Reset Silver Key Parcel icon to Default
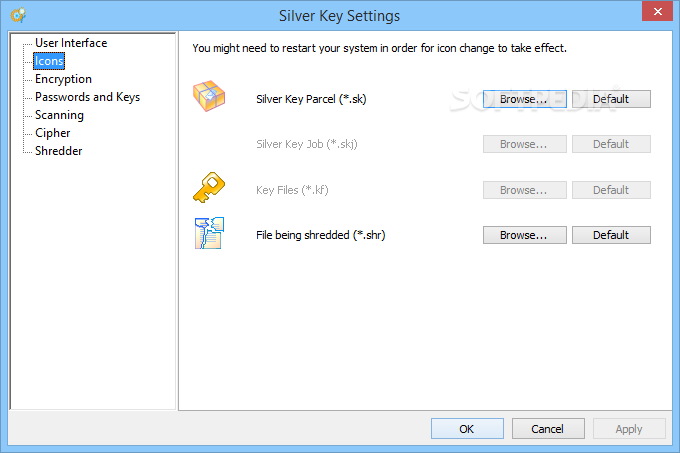The width and height of the screenshot is (680, 453). click(611, 99)
